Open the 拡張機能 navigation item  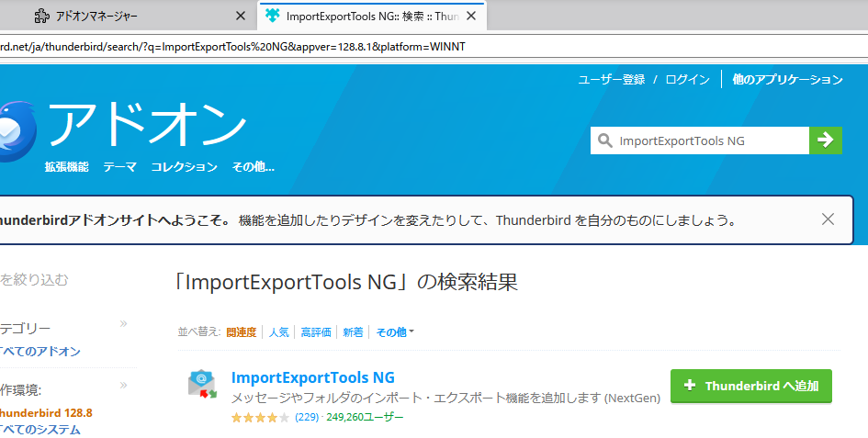66,167
